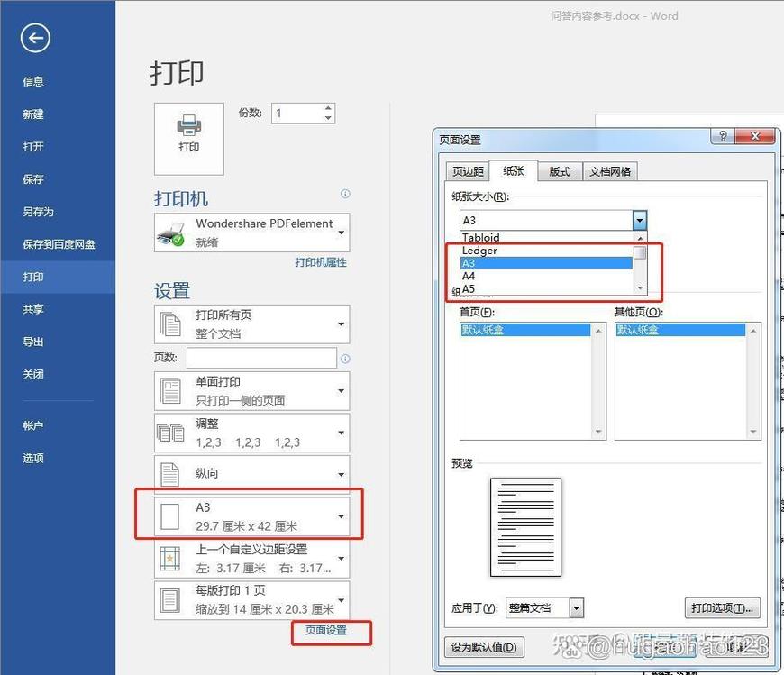
Task: Open the 应用于 整篇文档 dropdown
Action: (577, 608)
